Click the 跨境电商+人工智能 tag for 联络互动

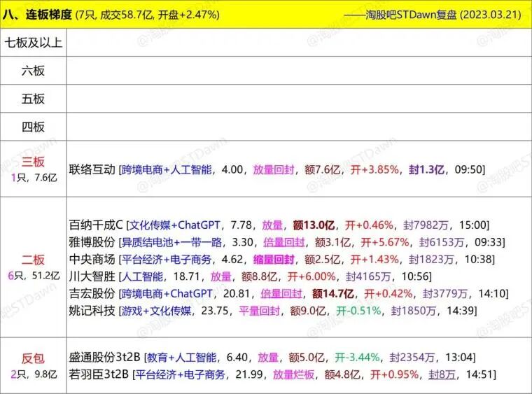point(167,169)
